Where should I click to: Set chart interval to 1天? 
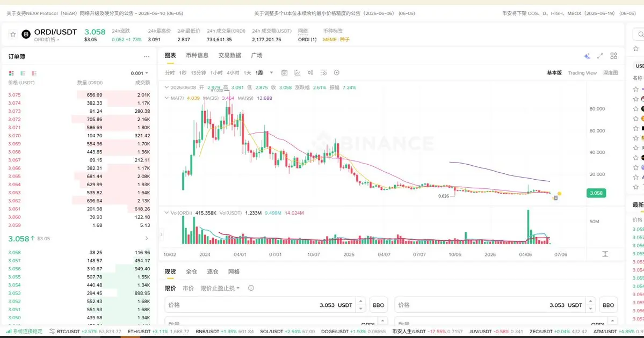click(247, 72)
